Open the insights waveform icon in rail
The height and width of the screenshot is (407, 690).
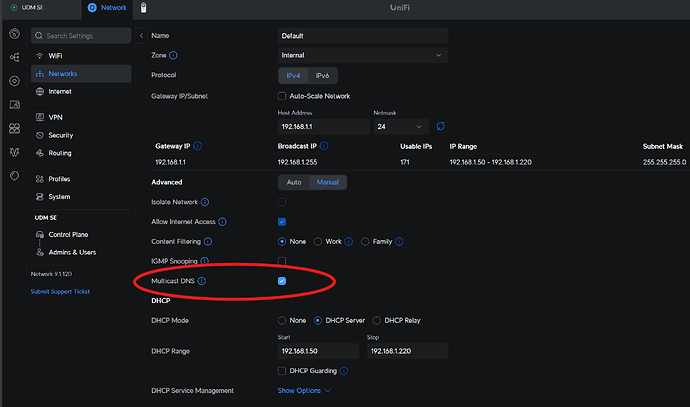point(15,152)
